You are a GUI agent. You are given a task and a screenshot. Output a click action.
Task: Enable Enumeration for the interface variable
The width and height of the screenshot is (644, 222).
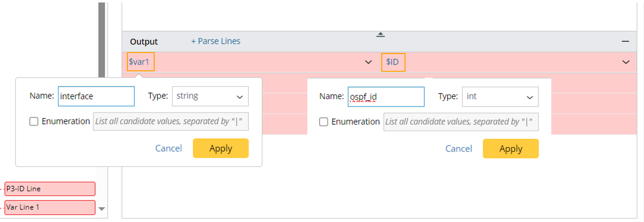(34, 121)
